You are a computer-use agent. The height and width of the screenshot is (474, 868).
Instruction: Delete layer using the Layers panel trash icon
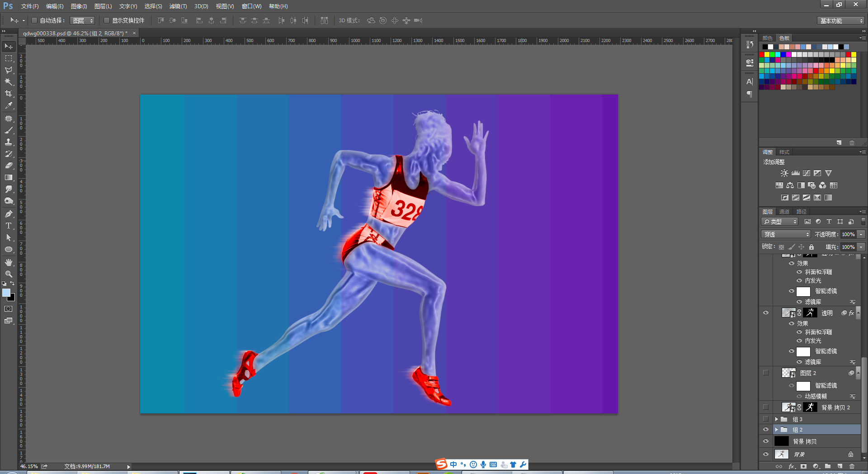(852, 466)
